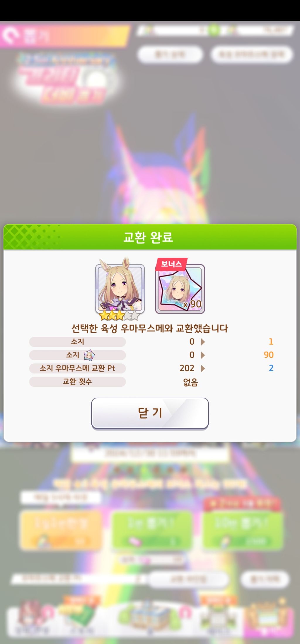The image size is (300, 644).
Task: Select the 소지 우마무스메 교환 Pt label
Action: click(77, 368)
